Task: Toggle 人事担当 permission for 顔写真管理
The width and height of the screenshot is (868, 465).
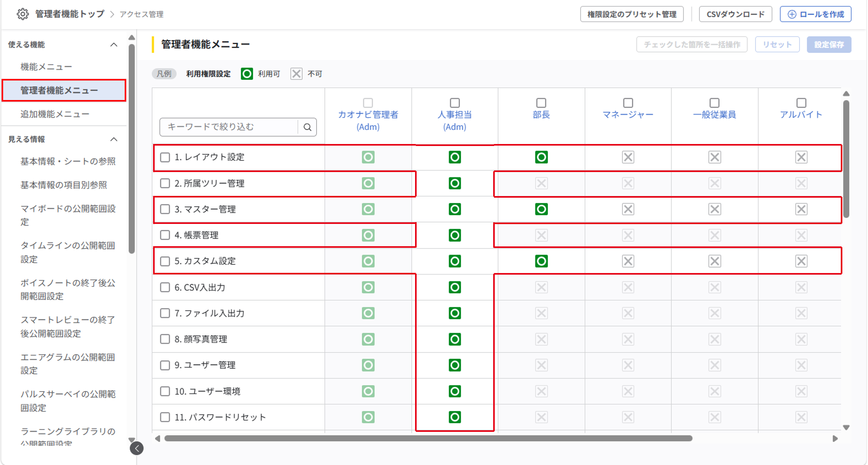Action: (x=455, y=339)
